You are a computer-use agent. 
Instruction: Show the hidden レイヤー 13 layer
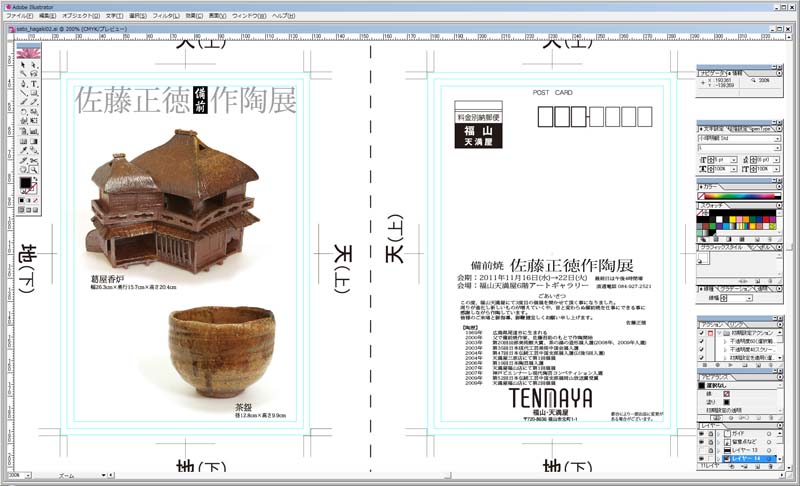pyautogui.click(x=702, y=450)
